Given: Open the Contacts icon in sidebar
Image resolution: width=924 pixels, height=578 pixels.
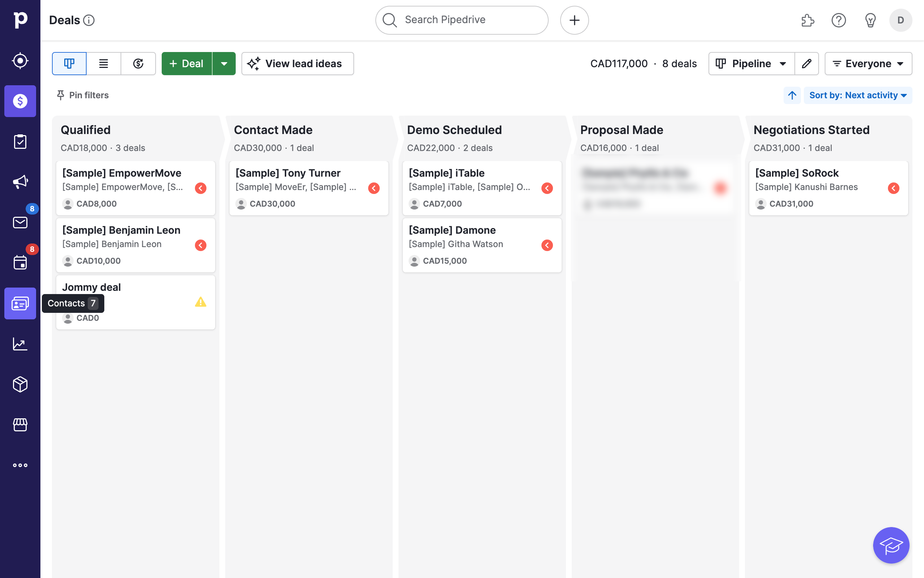Looking at the screenshot, I should coord(20,303).
